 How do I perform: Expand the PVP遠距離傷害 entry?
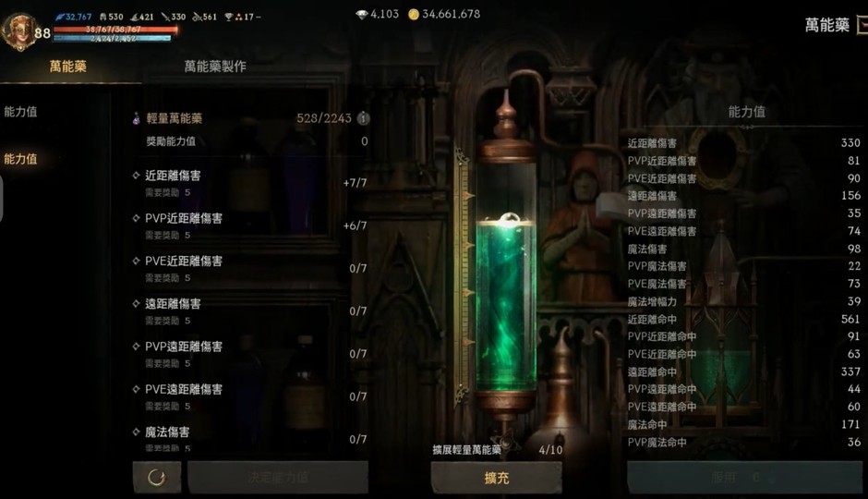coord(250,353)
